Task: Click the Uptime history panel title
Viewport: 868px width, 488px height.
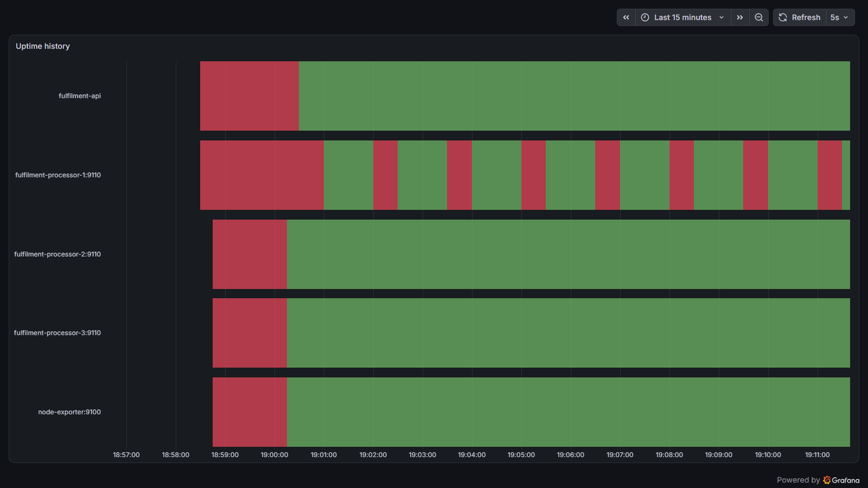Action: [43, 46]
